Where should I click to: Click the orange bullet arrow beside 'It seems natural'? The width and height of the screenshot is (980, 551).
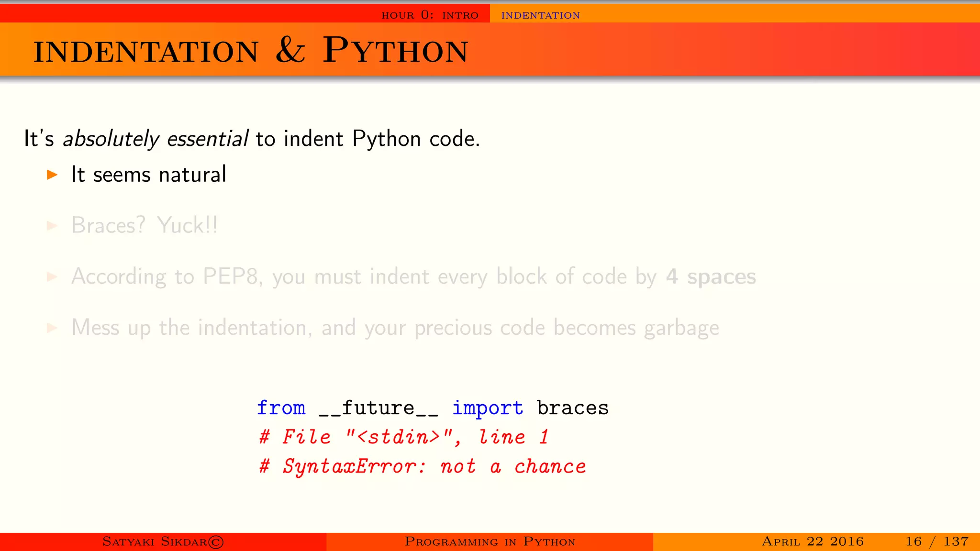pos(52,175)
